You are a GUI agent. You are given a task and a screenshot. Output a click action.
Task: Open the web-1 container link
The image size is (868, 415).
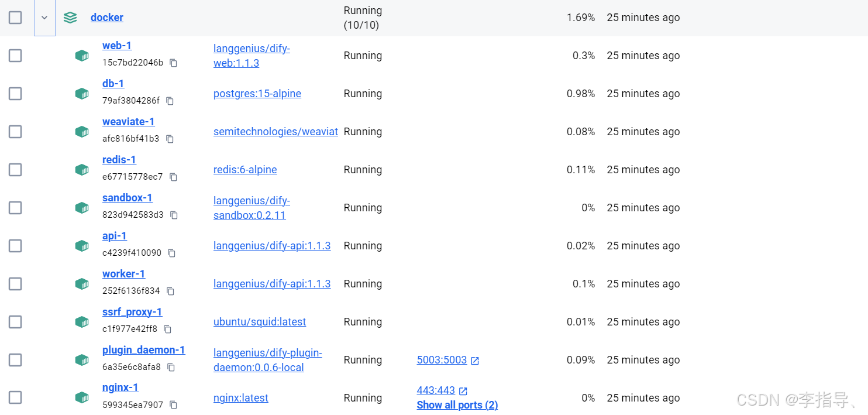coord(117,46)
